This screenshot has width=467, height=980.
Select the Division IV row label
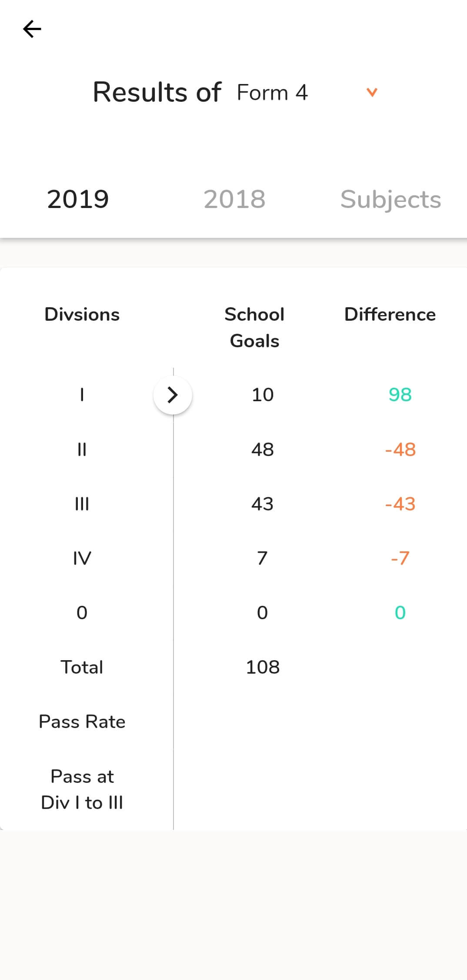click(x=82, y=558)
